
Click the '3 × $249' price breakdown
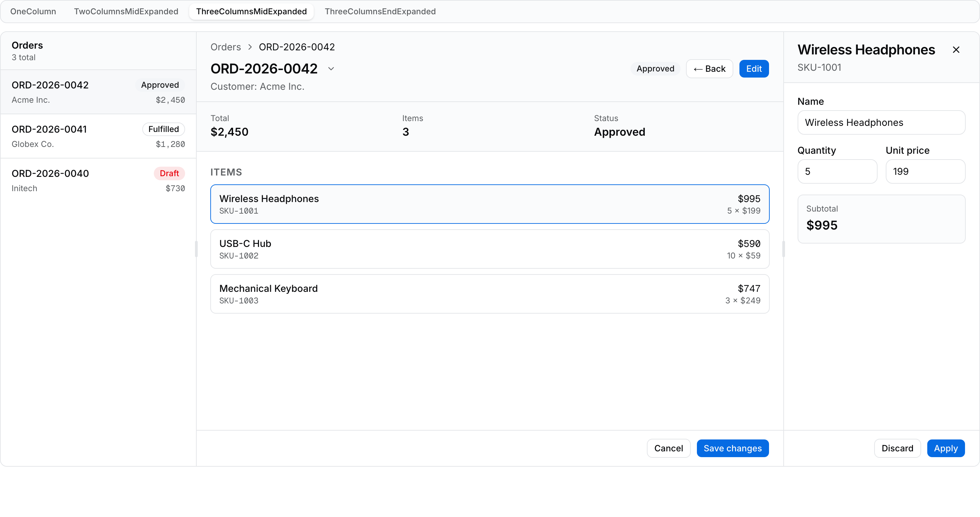(x=742, y=300)
